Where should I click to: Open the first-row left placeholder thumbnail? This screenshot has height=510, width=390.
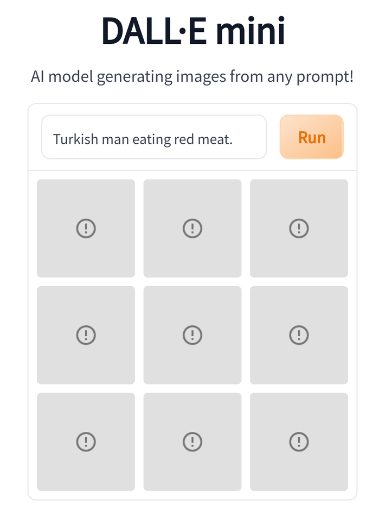pyautogui.click(x=86, y=228)
